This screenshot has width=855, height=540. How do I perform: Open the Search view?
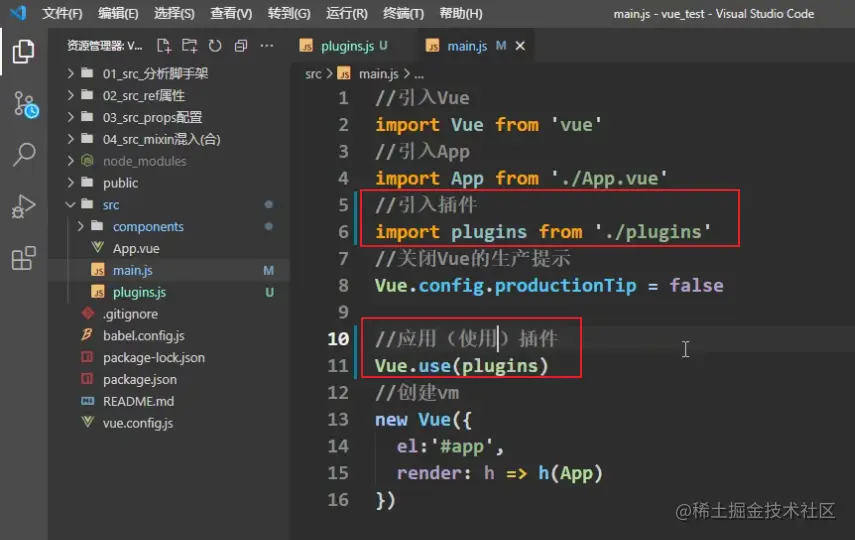point(24,155)
